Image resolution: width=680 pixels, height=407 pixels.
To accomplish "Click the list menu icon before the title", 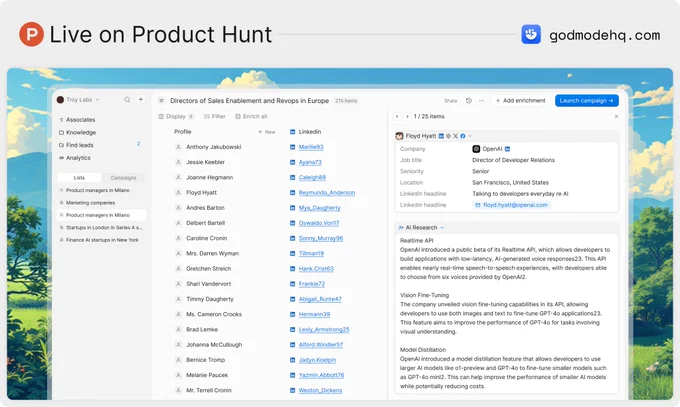I will pos(161,101).
